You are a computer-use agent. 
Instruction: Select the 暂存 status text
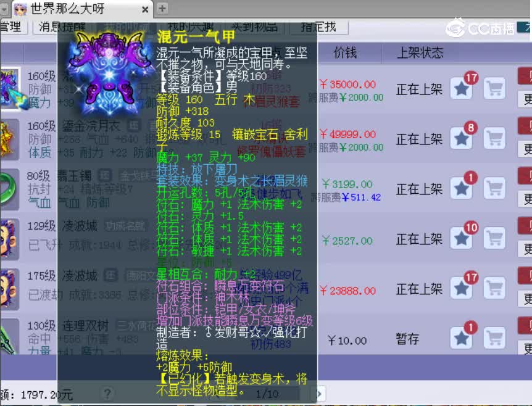(x=407, y=339)
